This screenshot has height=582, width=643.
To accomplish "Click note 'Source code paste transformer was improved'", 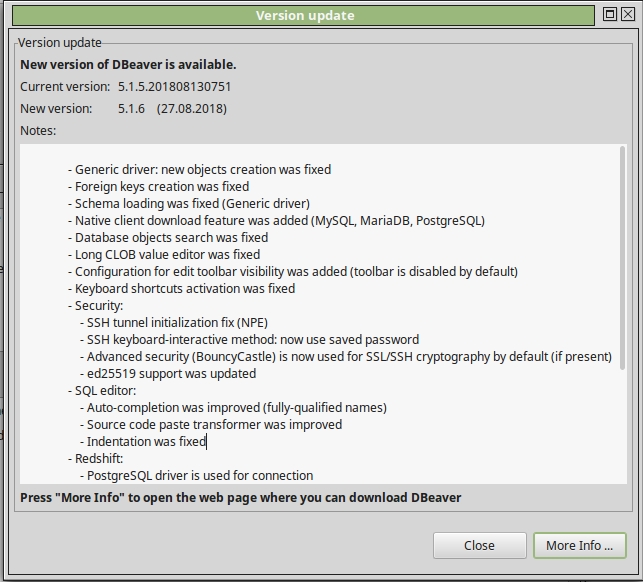I will coord(211,425).
